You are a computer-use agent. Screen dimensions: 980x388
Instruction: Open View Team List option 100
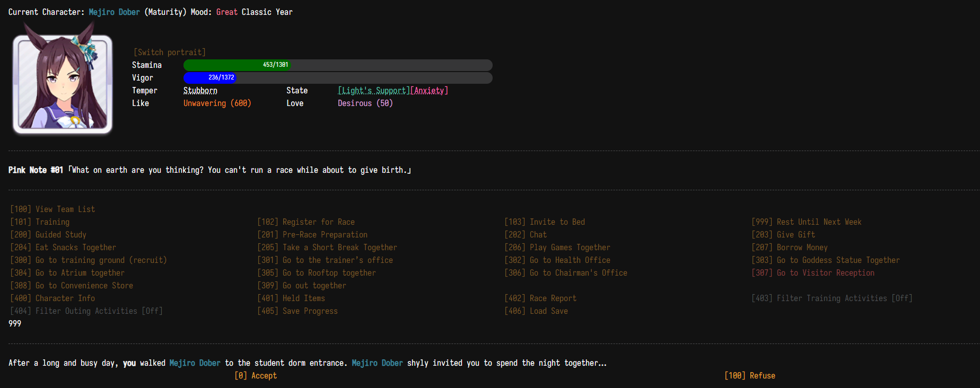tap(52, 209)
